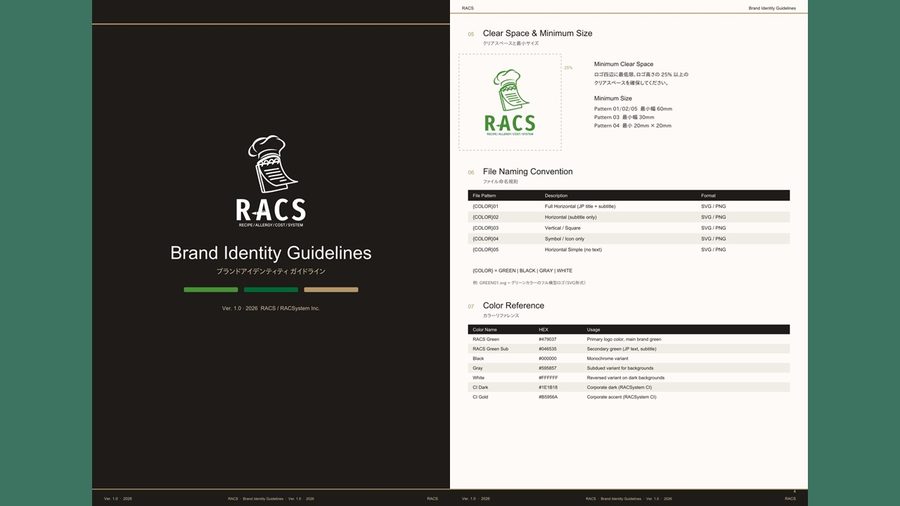Select the dark green color bar on cover
Image resolution: width=900 pixels, height=506 pixels.
click(271, 290)
